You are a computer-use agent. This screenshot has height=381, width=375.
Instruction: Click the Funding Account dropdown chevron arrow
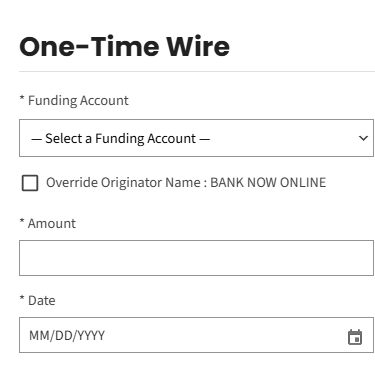[x=363, y=138]
